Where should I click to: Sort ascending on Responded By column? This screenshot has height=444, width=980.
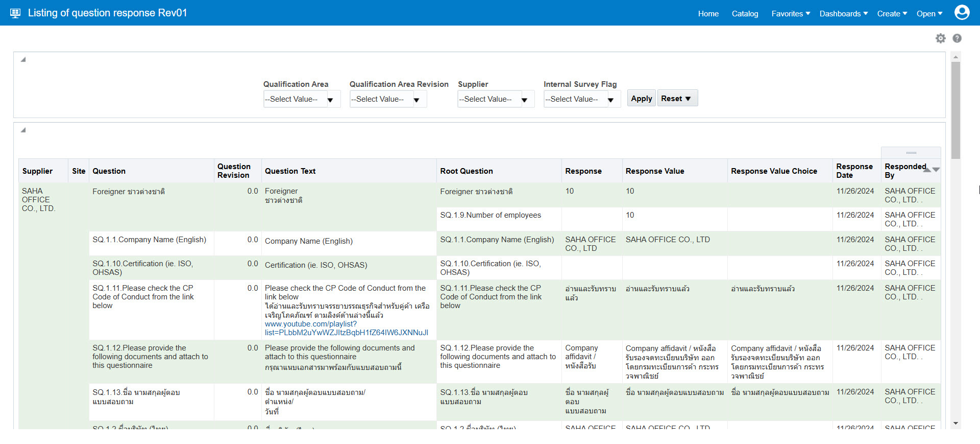click(x=927, y=170)
